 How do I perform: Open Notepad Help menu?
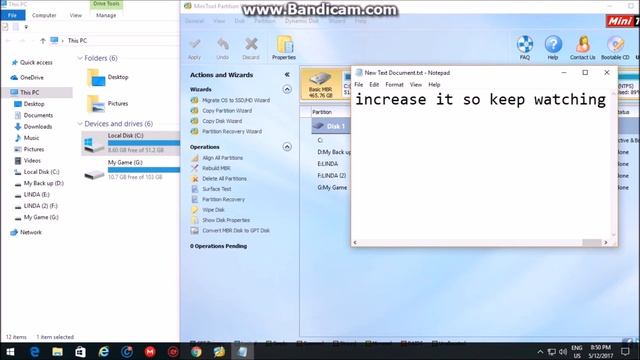434,84
